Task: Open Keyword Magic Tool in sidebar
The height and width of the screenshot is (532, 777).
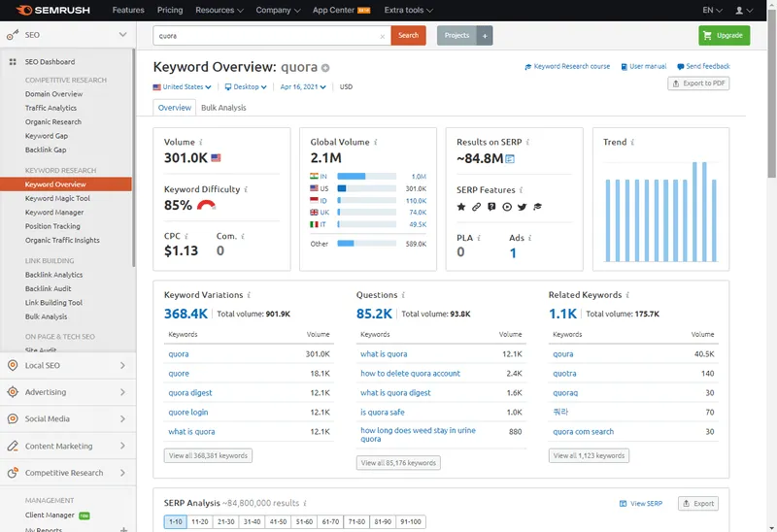Action: tap(57, 198)
